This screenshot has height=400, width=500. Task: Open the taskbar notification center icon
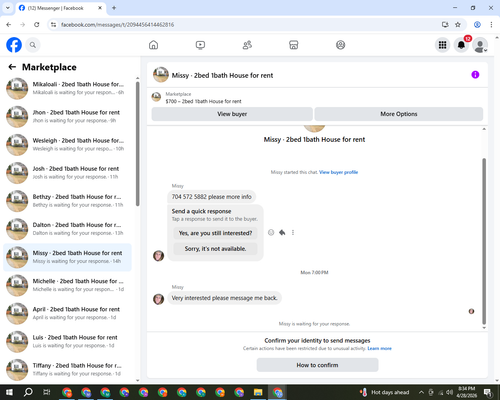pyautogui.click(x=488, y=392)
